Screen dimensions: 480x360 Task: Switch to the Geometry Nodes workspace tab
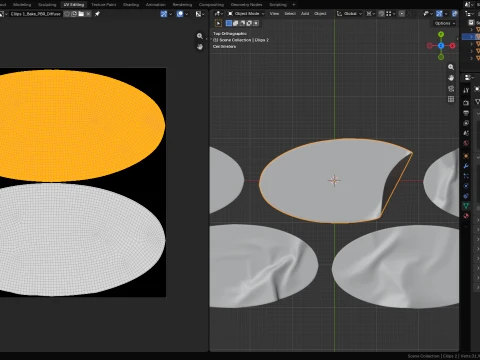point(247,5)
